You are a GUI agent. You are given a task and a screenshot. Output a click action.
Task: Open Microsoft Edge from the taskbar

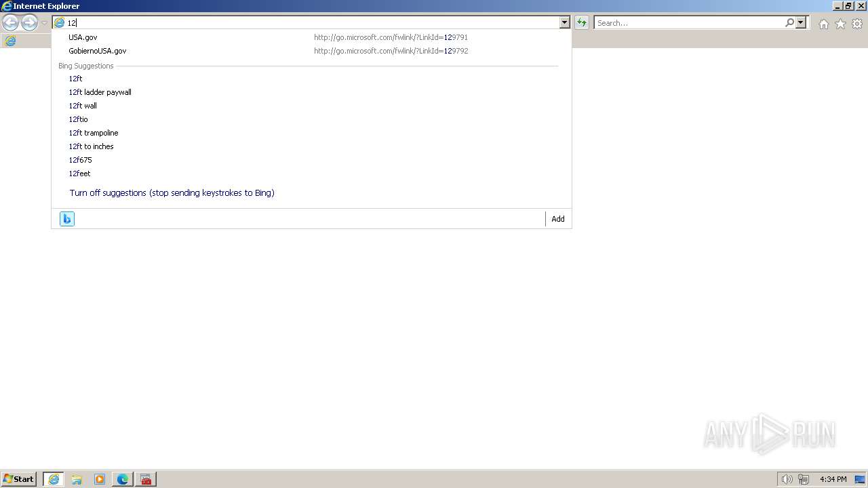[123, 479]
